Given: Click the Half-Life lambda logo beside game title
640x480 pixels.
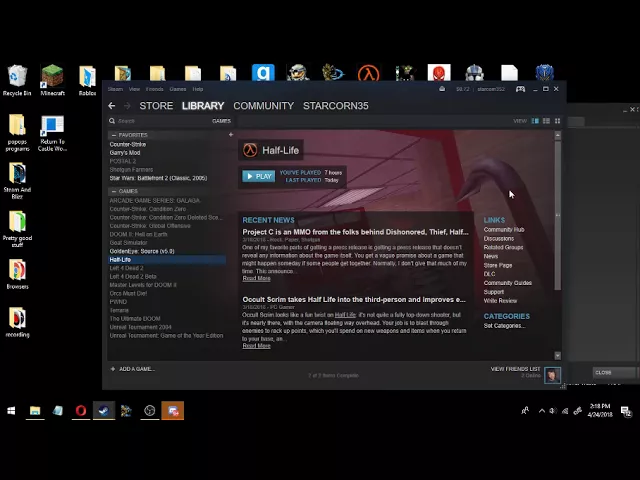Looking at the screenshot, I should click(250, 150).
